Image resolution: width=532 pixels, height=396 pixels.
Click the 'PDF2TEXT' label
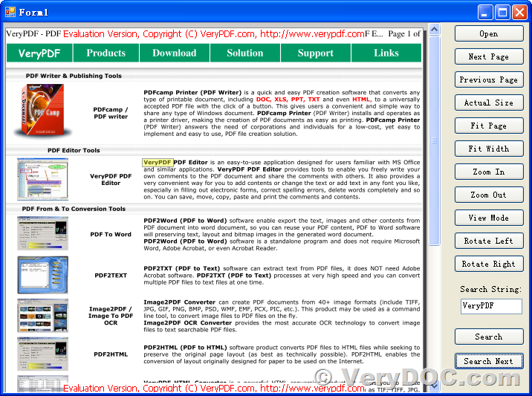tap(111, 275)
